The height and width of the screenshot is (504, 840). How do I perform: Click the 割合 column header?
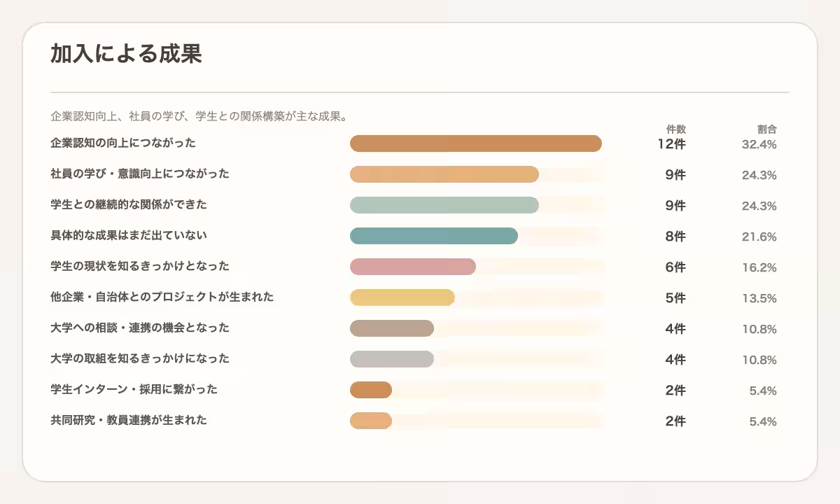pos(766,129)
